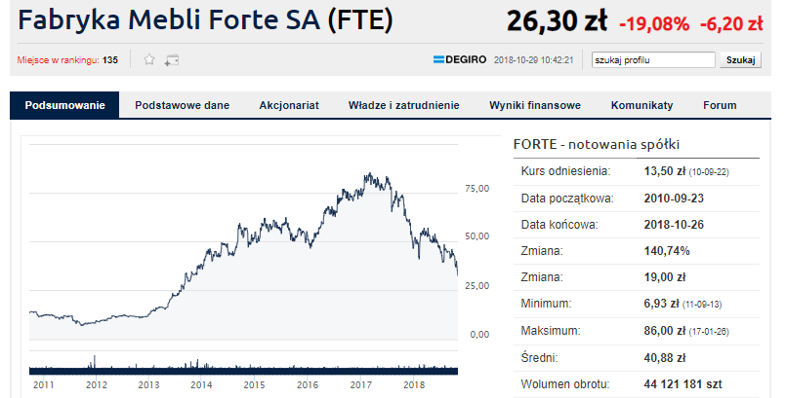The image size is (786, 398).
Task: Click the Maksimum value 86,00 zł
Action: click(664, 331)
